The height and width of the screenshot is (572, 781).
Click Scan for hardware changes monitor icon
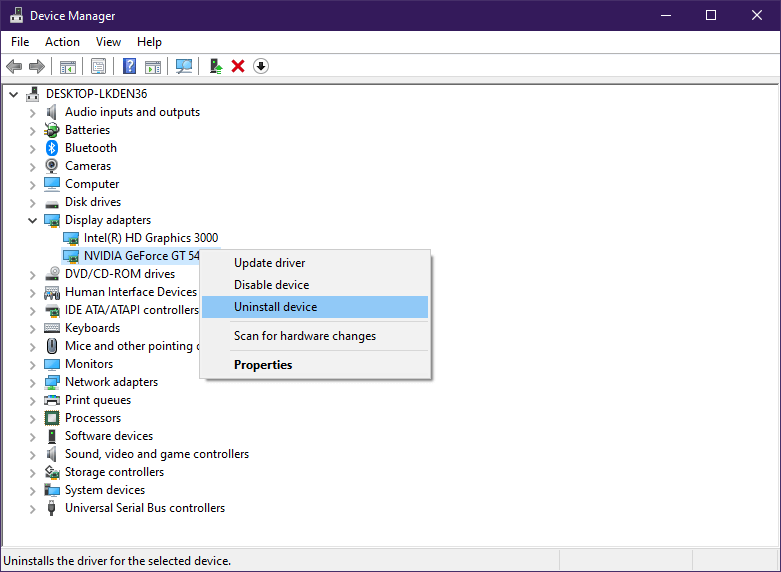pos(184,66)
